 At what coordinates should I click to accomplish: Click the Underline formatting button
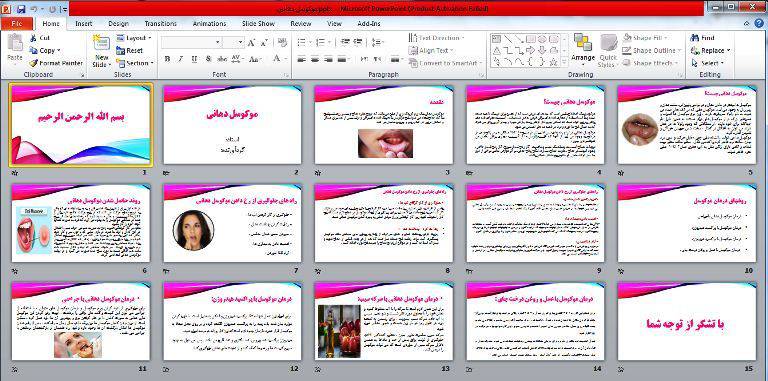[x=194, y=59]
